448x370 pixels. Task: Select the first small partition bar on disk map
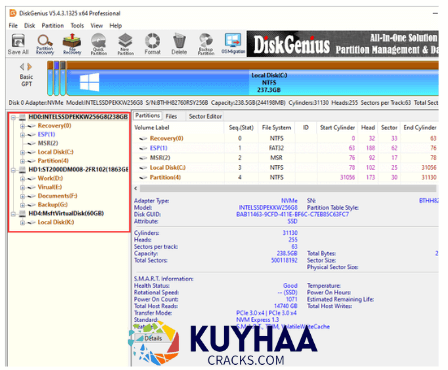[x=50, y=78]
